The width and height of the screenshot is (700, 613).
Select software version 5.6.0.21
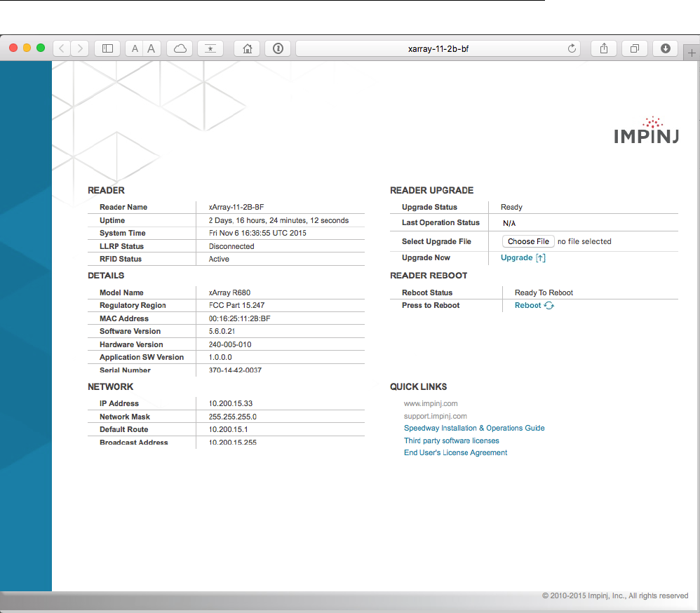[x=222, y=331]
